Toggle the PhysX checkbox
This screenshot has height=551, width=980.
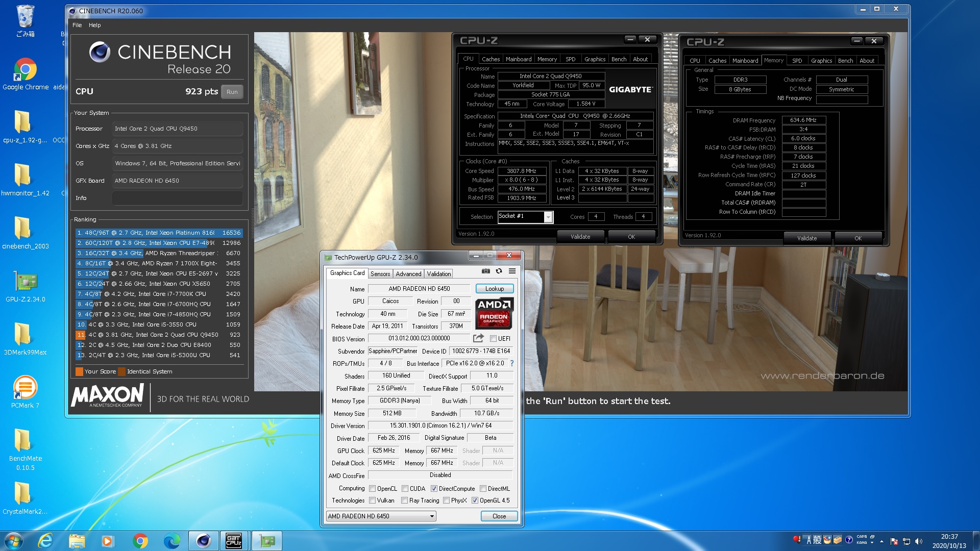447,500
